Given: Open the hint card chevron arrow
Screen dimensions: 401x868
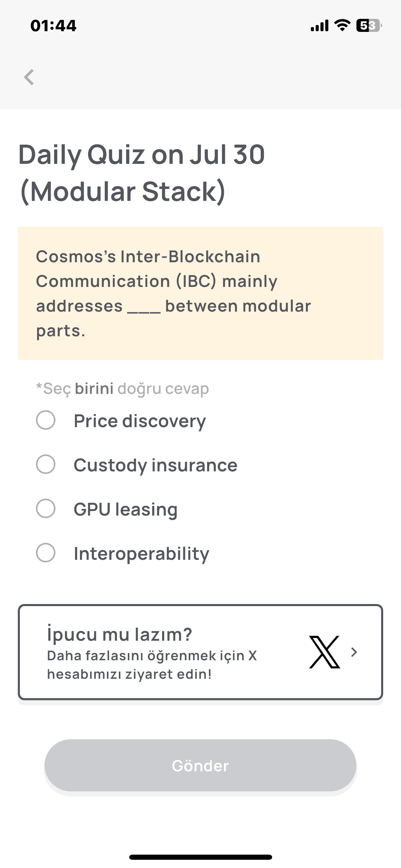Looking at the screenshot, I should tap(354, 651).
